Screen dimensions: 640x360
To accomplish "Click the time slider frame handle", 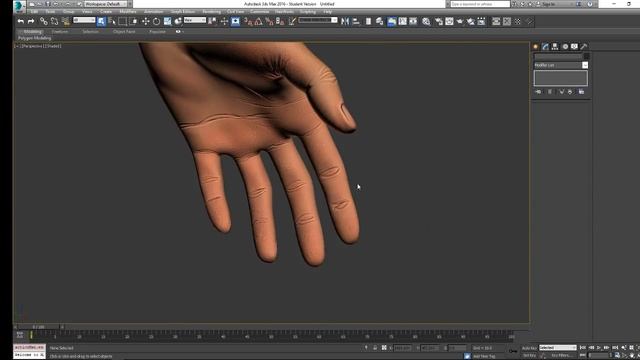I will pos(38,327).
